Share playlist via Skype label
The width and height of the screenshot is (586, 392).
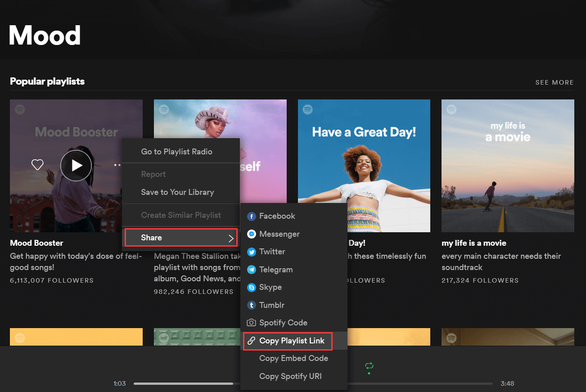click(270, 287)
